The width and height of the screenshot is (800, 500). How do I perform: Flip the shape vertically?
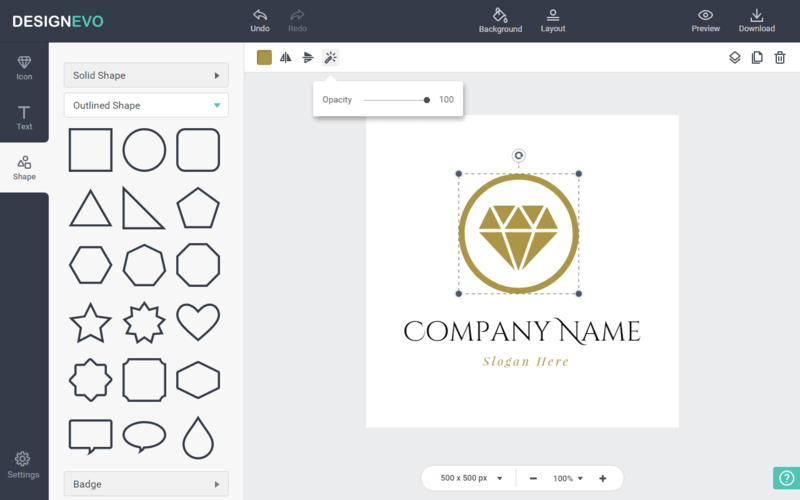[x=308, y=58]
